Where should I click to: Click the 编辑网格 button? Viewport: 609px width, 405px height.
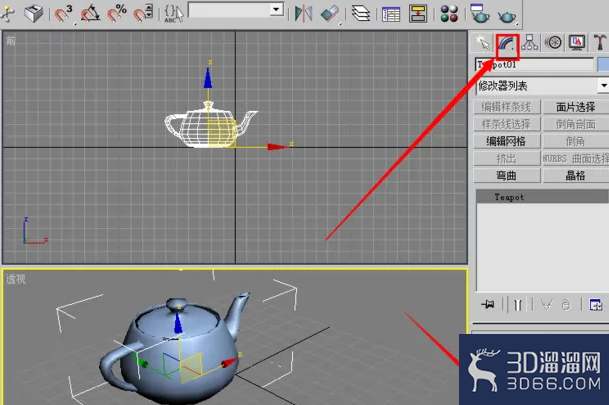pos(506,141)
